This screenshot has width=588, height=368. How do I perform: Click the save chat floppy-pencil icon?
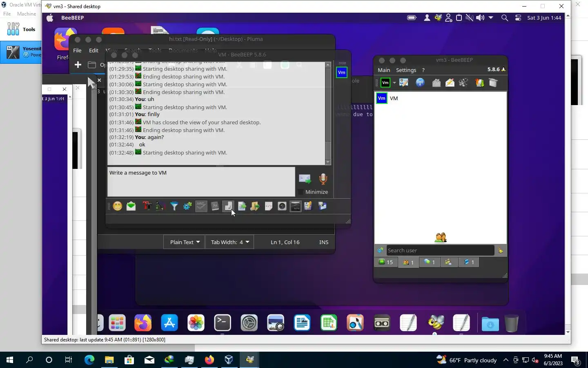point(308,206)
